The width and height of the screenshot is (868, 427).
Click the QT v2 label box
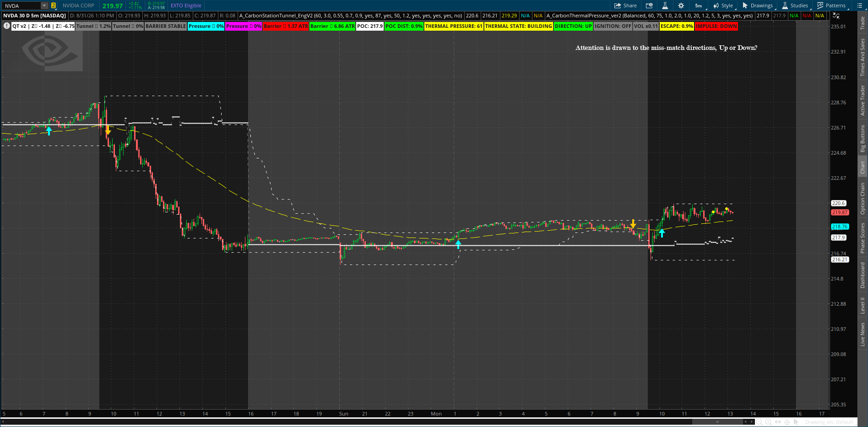[43, 26]
